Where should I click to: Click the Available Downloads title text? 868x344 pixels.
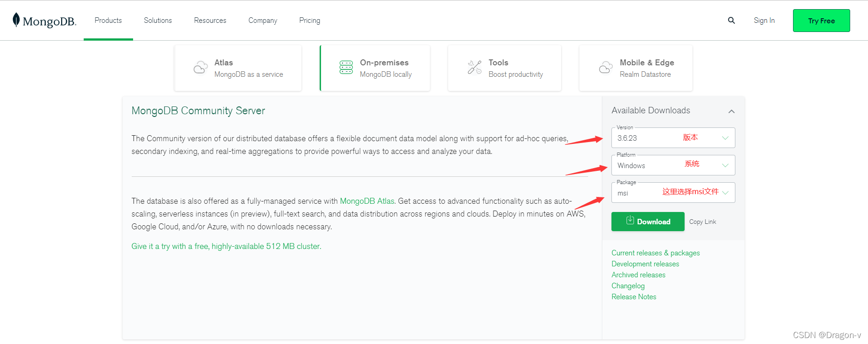pyautogui.click(x=651, y=111)
